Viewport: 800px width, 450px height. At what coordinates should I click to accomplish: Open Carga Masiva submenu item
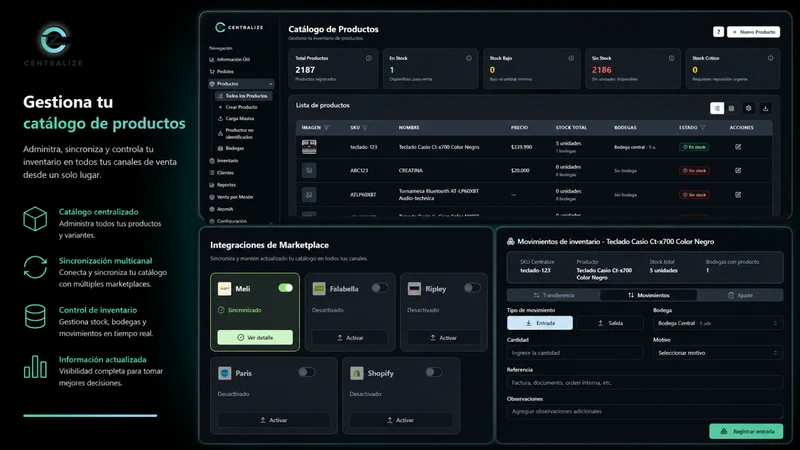(x=236, y=118)
